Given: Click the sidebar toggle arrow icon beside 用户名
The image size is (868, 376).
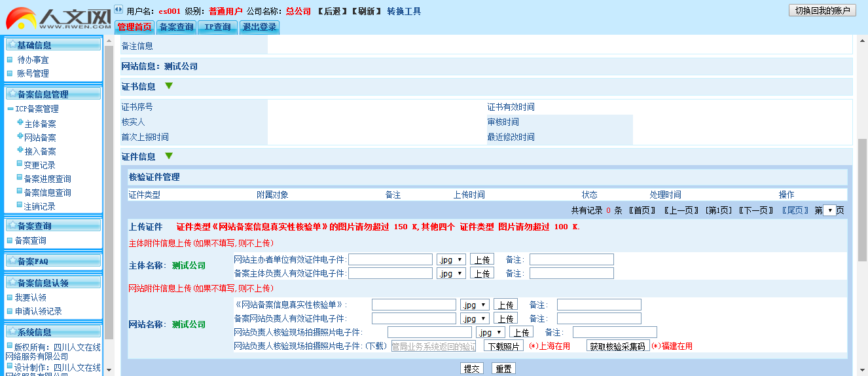Looking at the screenshot, I should click(x=118, y=10).
